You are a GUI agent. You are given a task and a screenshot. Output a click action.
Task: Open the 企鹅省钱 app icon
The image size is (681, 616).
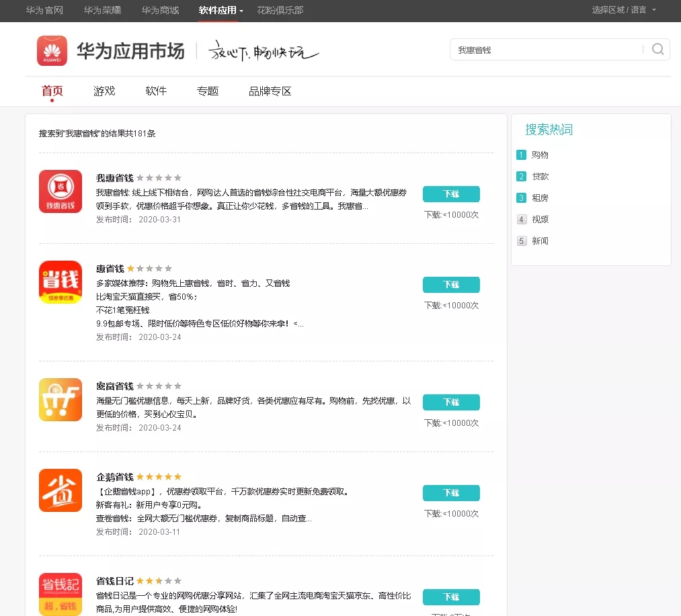click(61, 490)
